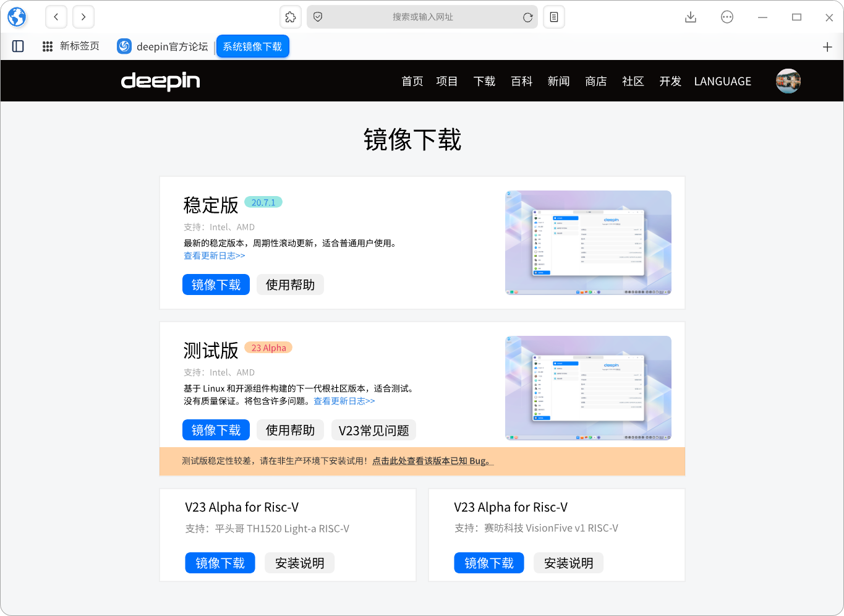
Task: Open the 首页 navigation menu item
Action: pos(412,81)
